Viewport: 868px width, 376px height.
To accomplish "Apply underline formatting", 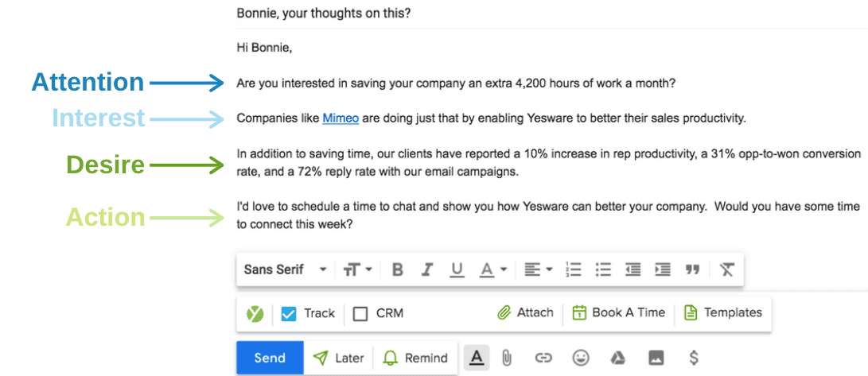I will click(x=457, y=269).
